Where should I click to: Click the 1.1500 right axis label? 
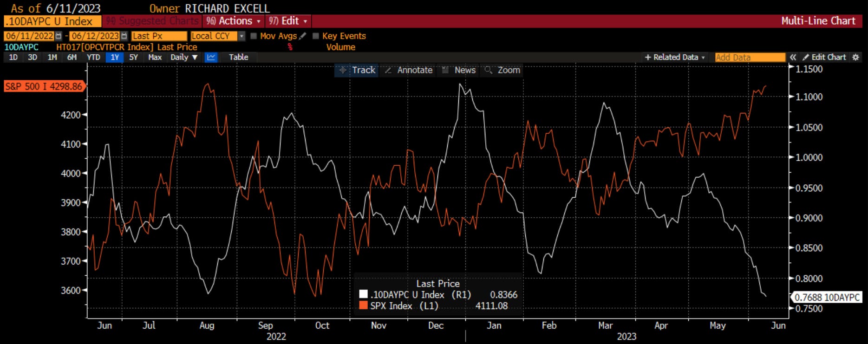point(809,69)
